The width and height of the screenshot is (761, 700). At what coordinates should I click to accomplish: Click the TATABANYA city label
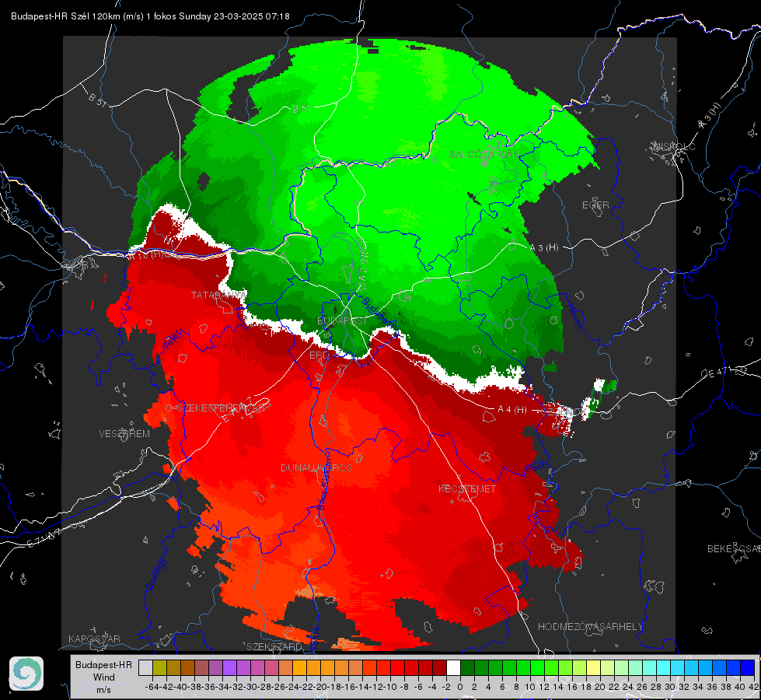[218, 296]
